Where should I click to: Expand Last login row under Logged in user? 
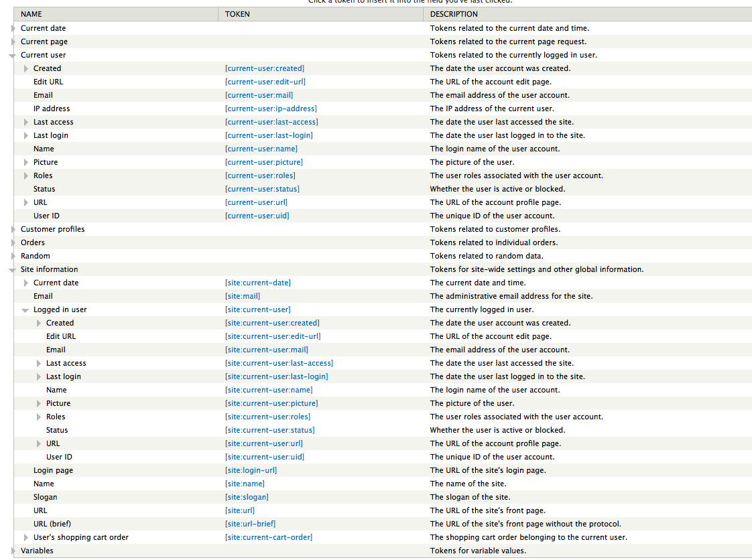pyautogui.click(x=39, y=377)
